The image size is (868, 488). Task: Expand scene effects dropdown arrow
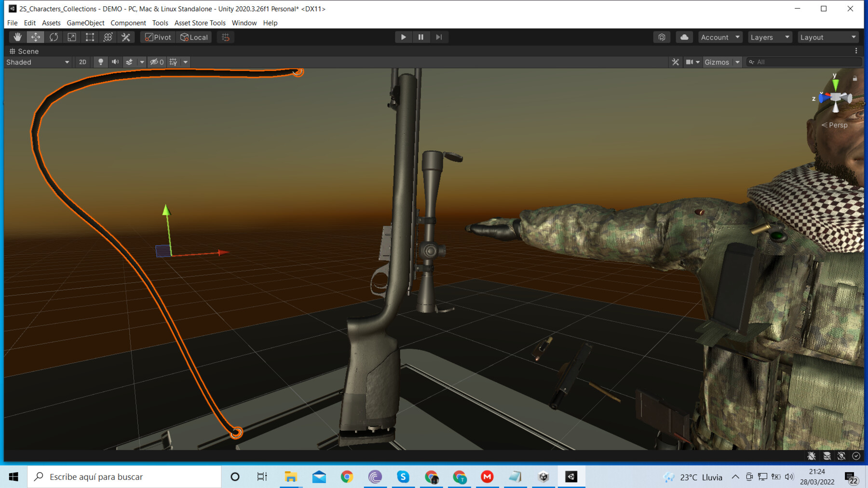[x=142, y=62]
